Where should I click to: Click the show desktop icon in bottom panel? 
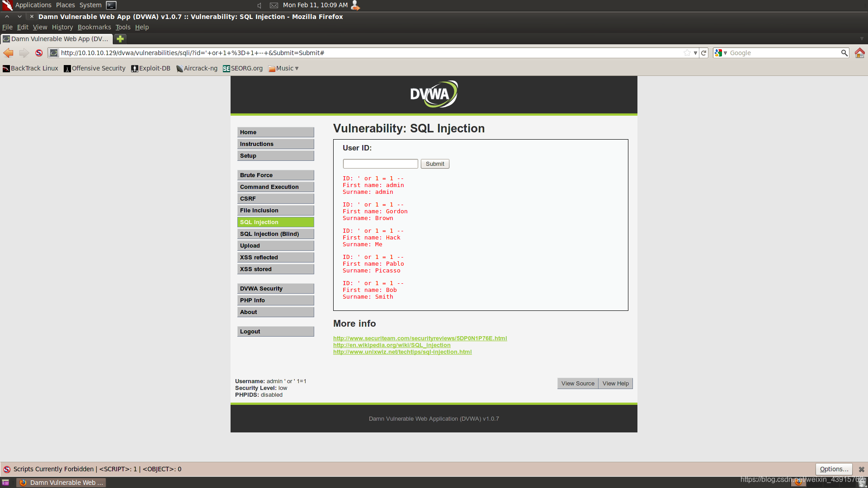5,483
